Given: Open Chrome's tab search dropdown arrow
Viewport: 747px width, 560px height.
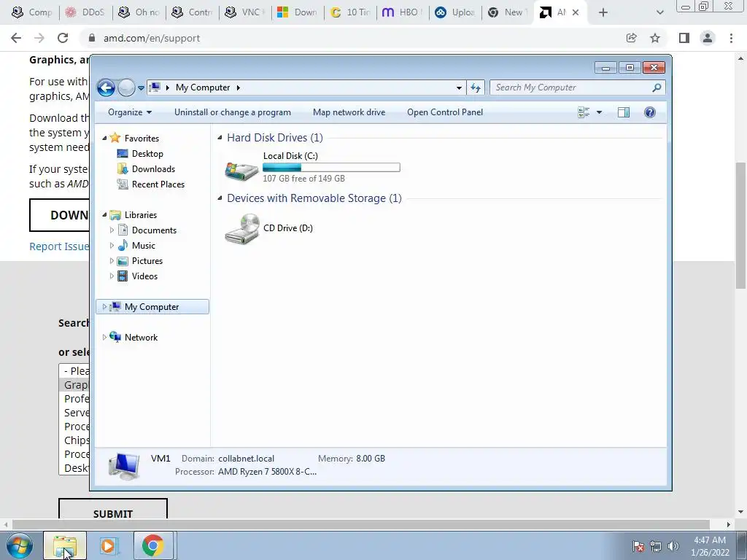Looking at the screenshot, I should click(x=659, y=12).
